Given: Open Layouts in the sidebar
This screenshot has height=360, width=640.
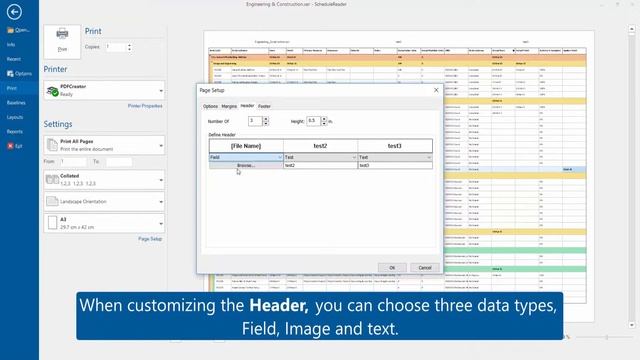Looking at the screenshot, I should pos(15,117).
